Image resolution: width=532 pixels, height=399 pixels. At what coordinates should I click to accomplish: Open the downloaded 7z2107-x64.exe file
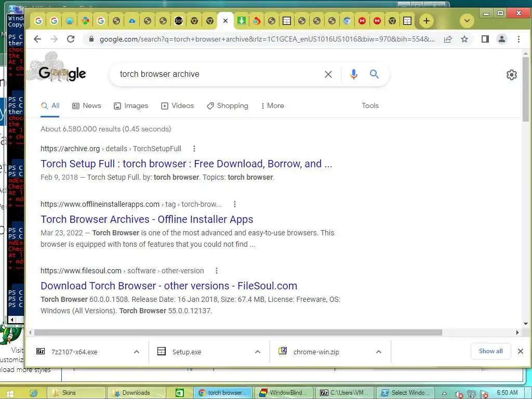tap(74, 352)
